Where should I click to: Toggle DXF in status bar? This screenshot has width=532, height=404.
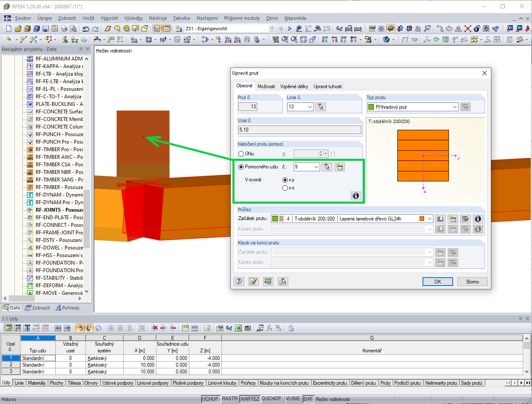tap(308, 399)
